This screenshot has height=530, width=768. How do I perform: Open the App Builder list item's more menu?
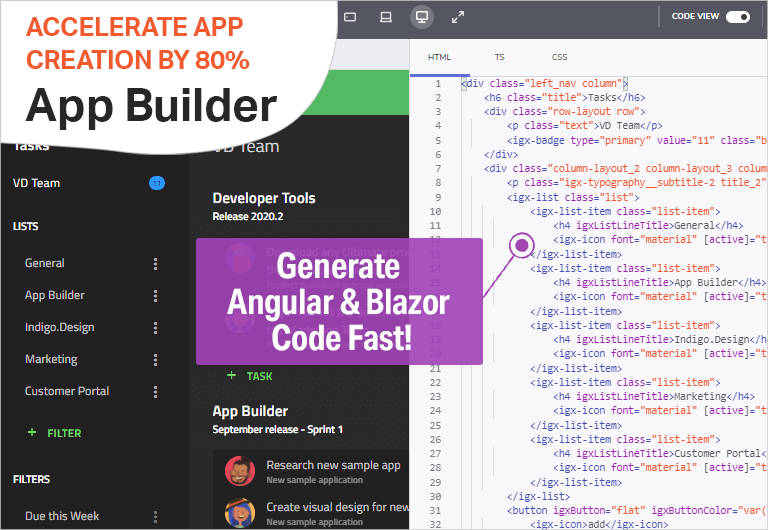click(x=155, y=295)
